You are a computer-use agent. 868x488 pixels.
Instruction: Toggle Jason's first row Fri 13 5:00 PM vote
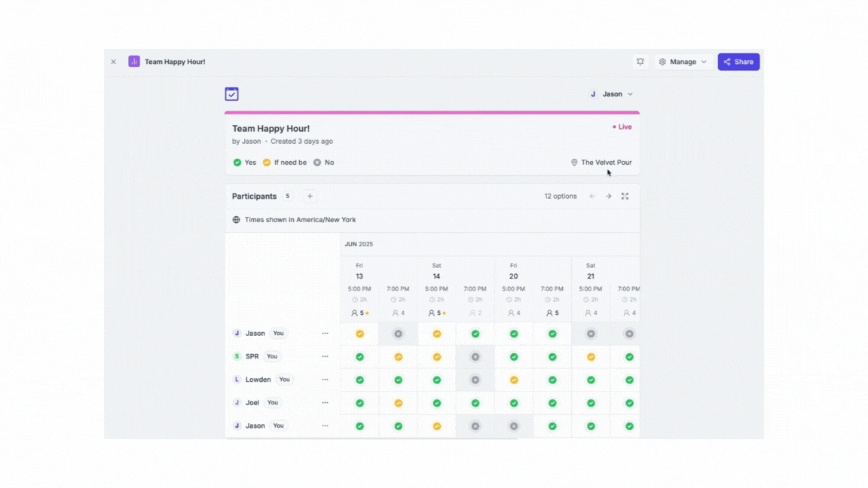tap(359, 334)
